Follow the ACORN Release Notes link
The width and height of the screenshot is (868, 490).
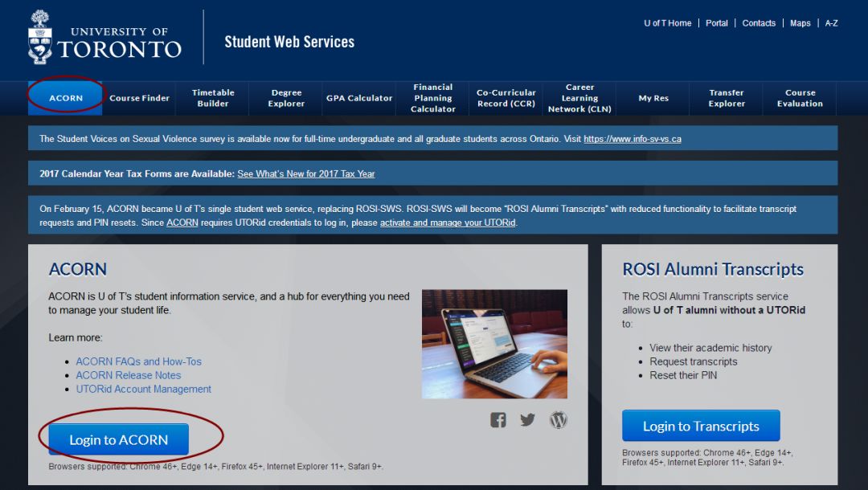click(x=129, y=375)
